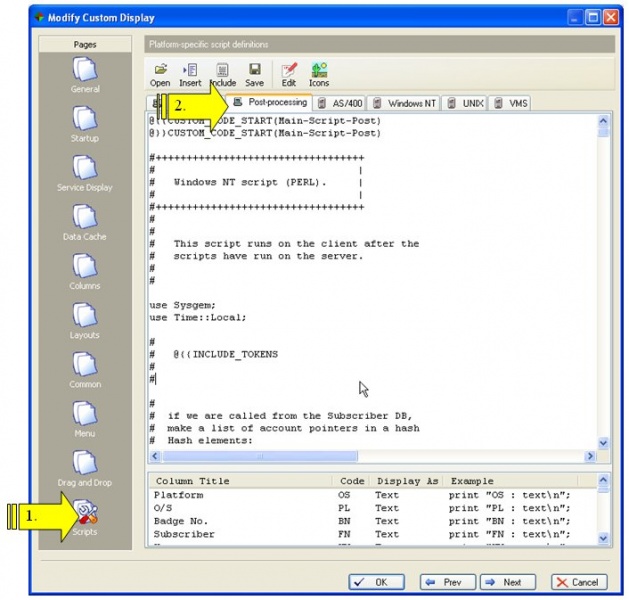
Task: Select the Startup page icon
Action: 85,120
